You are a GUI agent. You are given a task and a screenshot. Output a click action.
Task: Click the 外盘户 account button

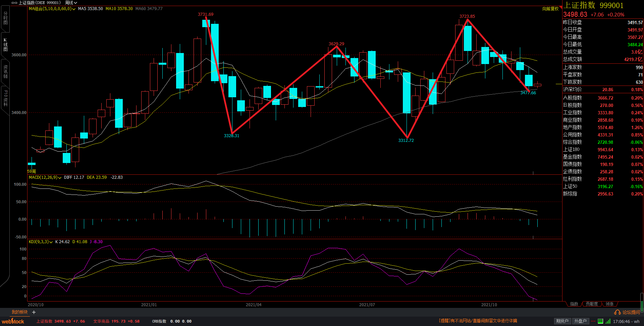coord(580,321)
